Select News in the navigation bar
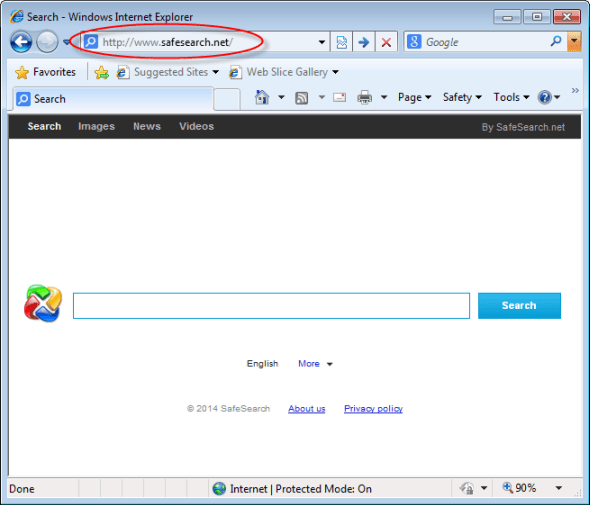The image size is (590, 505). point(147,126)
